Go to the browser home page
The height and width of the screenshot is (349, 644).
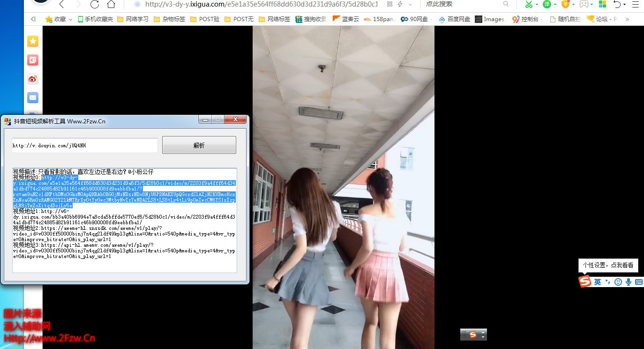point(111,5)
